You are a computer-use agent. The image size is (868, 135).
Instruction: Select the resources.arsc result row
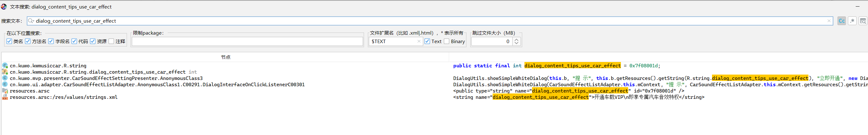pos(30,91)
